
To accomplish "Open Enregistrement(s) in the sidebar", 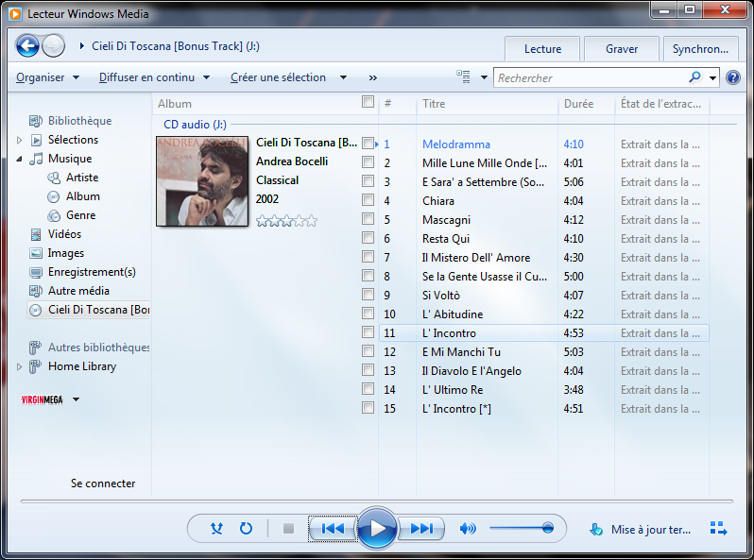I will [92, 272].
